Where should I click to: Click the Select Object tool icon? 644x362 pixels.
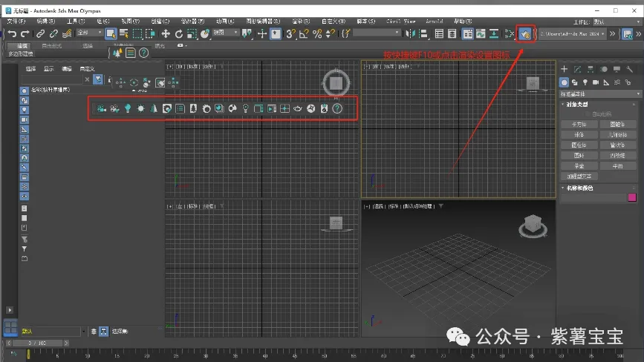(111, 33)
